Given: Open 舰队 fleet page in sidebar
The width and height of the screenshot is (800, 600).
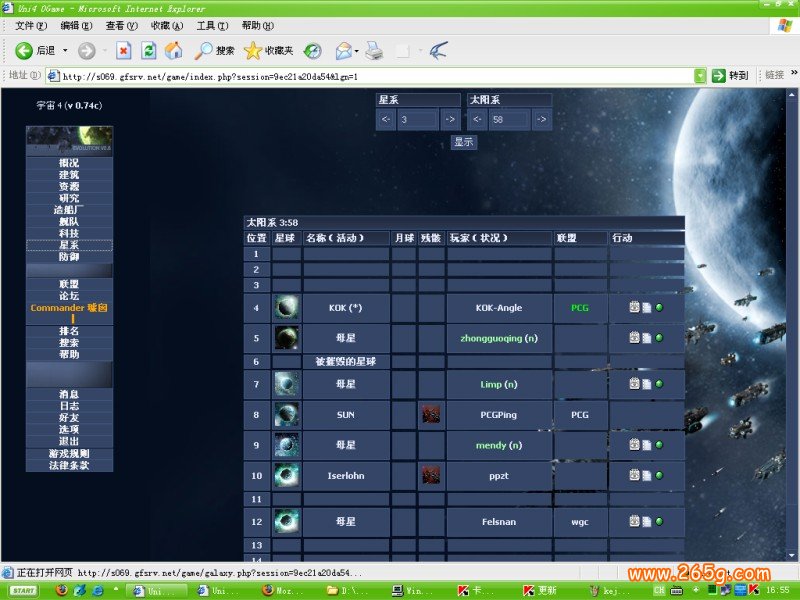Looking at the screenshot, I should coord(69,221).
